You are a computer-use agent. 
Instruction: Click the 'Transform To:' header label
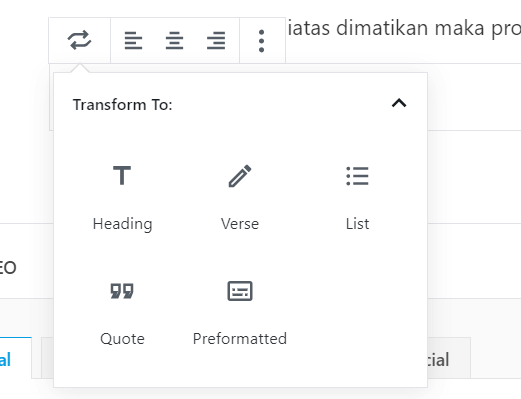point(123,105)
